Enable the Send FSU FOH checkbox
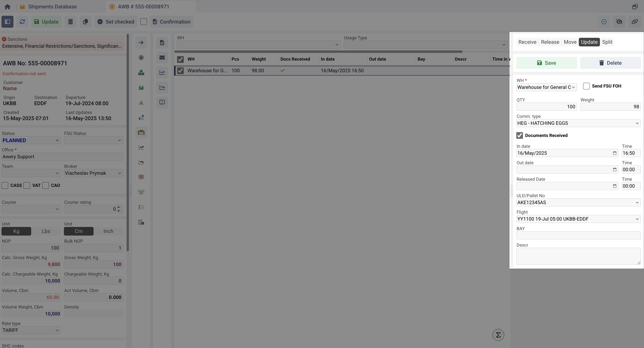This screenshot has height=348, width=644. [586, 86]
